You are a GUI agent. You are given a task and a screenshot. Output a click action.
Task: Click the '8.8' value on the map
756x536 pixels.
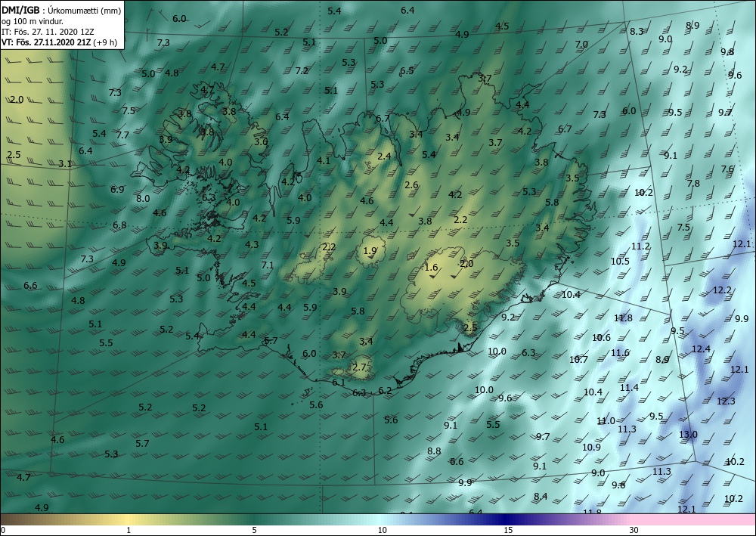click(434, 451)
